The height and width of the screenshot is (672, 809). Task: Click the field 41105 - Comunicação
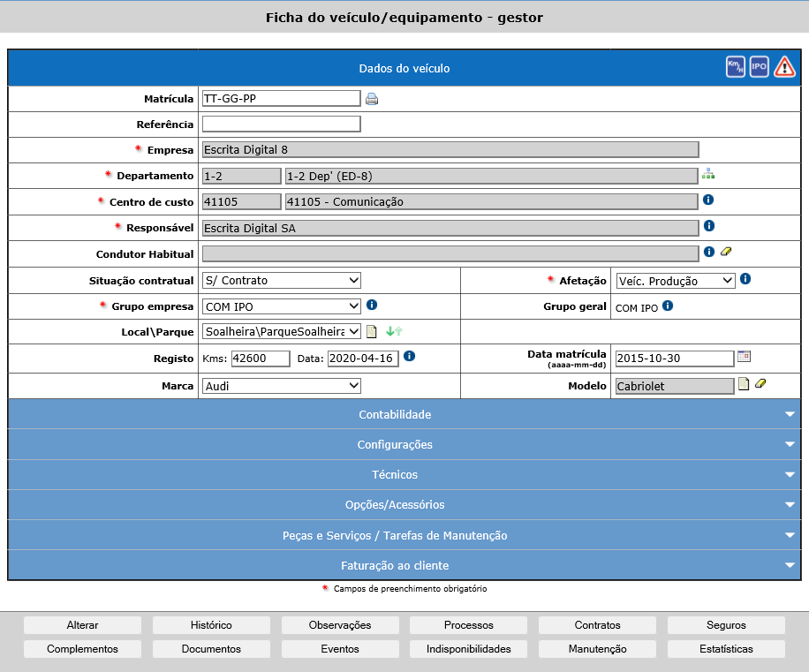[x=492, y=201]
